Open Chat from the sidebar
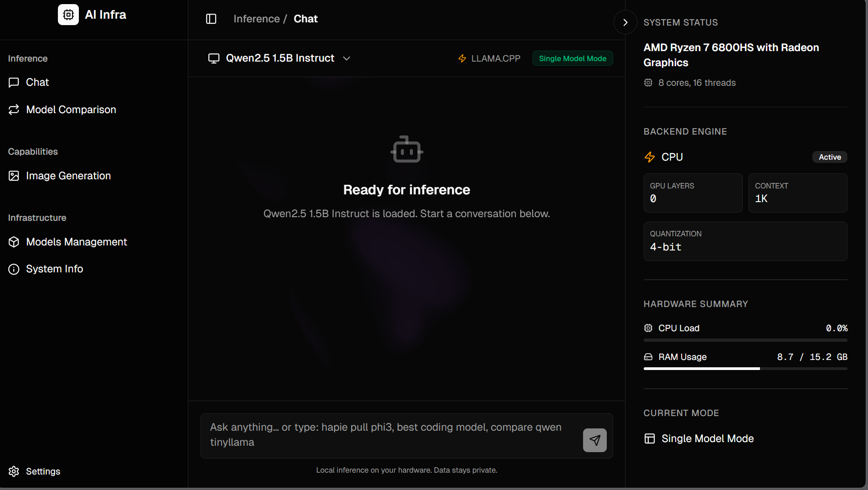The width and height of the screenshot is (868, 490). [37, 82]
